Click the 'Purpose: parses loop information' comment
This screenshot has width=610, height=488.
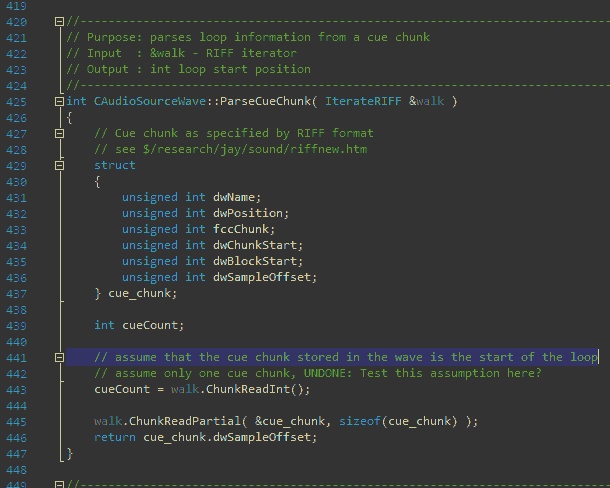click(x=248, y=37)
